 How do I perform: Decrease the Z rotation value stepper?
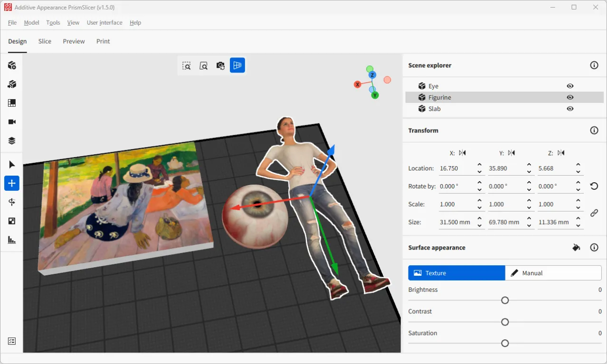click(578, 189)
